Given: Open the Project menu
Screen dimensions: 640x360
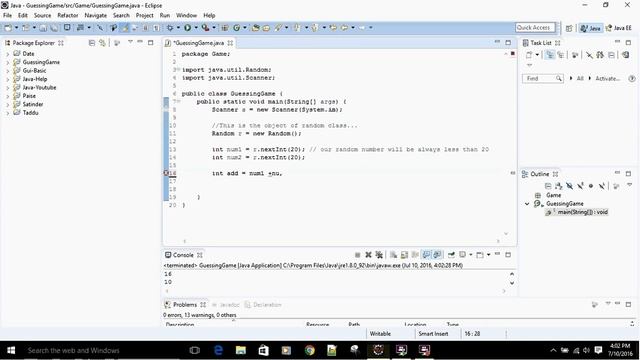Looking at the screenshot, I should [x=144, y=16].
